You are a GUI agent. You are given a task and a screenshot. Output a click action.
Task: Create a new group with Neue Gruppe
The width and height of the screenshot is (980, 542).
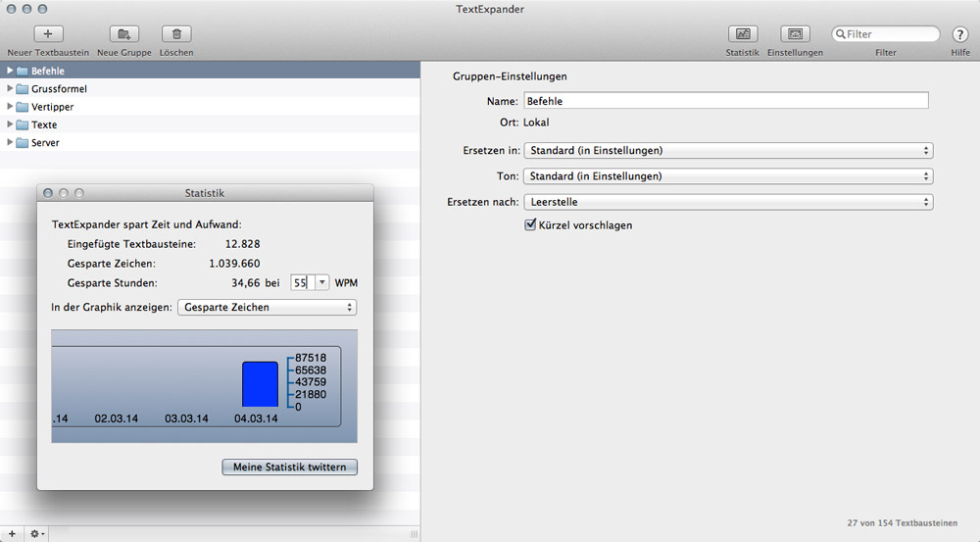(x=123, y=33)
